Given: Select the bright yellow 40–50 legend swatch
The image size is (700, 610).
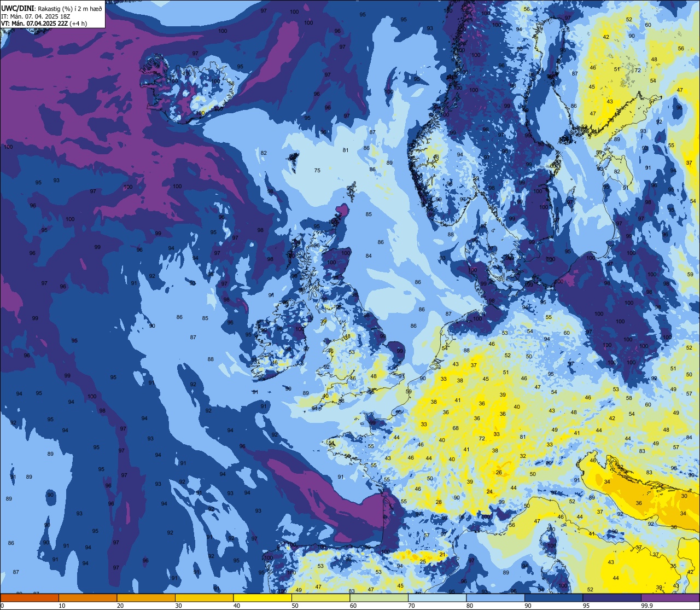Looking at the screenshot, I should click(262, 598).
